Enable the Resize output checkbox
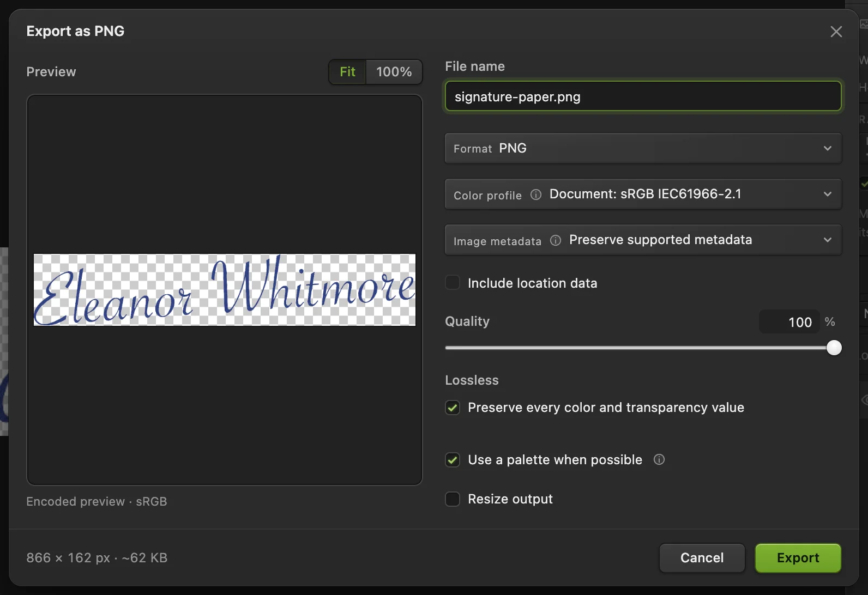This screenshot has height=595, width=868. pos(453,499)
